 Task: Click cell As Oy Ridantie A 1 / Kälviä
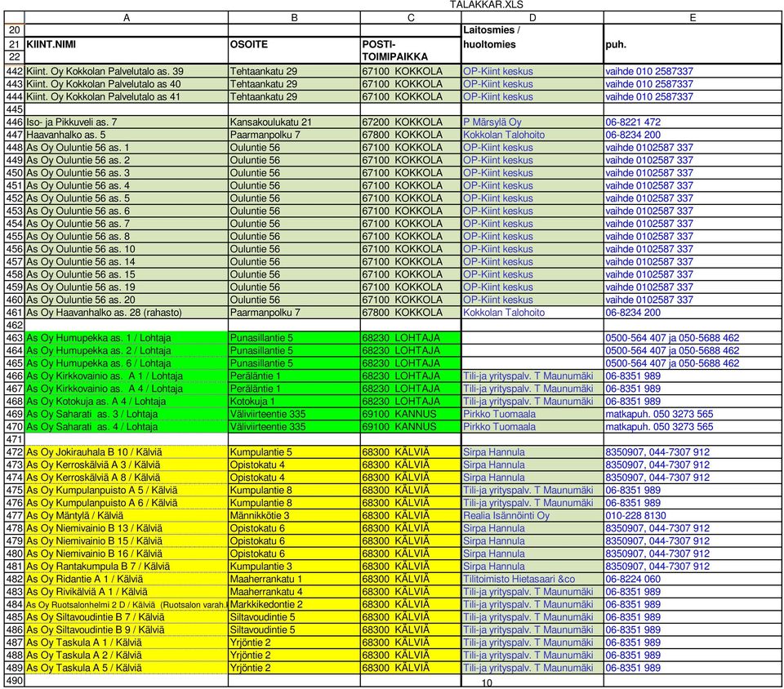pos(127,579)
